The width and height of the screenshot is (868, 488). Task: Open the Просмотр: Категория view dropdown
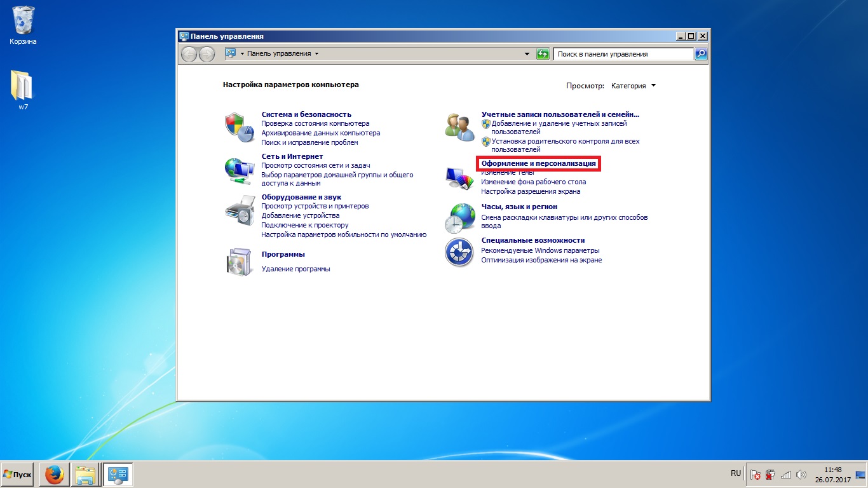(x=633, y=86)
